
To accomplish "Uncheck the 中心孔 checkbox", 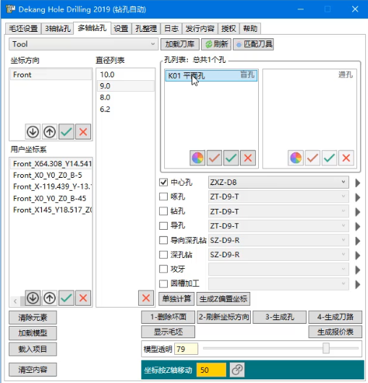I will click(x=163, y=182).
